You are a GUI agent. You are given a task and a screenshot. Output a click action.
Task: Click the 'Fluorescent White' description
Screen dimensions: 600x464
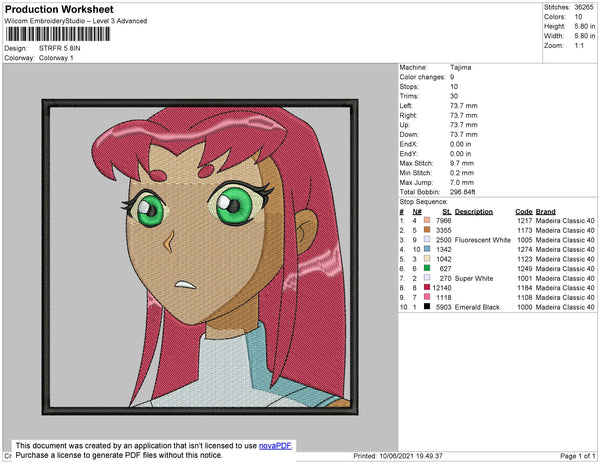coord(483,240)
